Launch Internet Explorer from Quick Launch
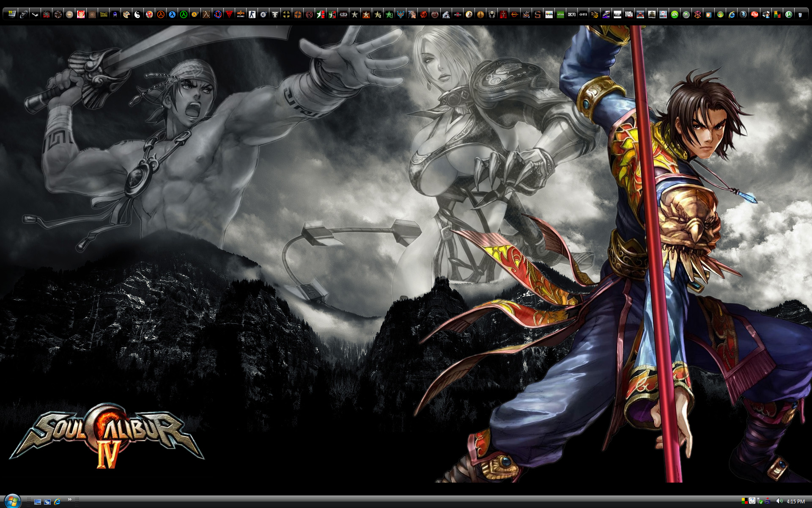 tap(57, 502)
